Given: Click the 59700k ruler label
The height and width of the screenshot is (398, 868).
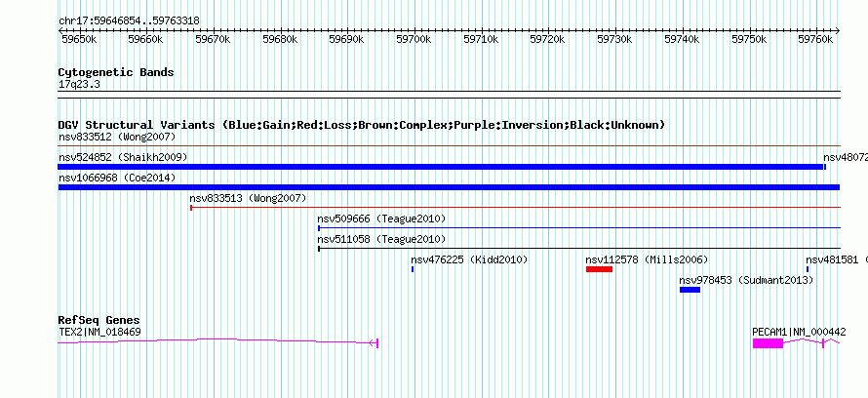Looking at the screenshot, I should 414,39.
